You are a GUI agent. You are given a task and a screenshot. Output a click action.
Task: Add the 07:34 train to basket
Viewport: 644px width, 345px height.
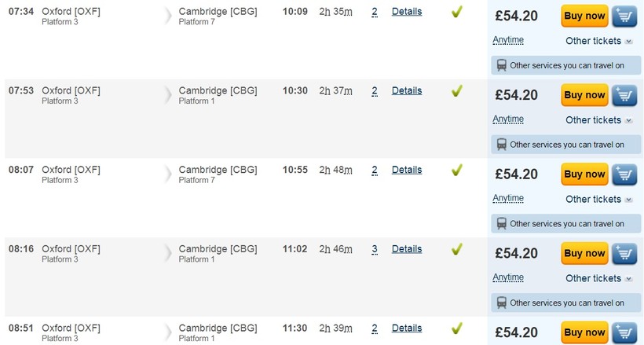click(x=624, y=16)
